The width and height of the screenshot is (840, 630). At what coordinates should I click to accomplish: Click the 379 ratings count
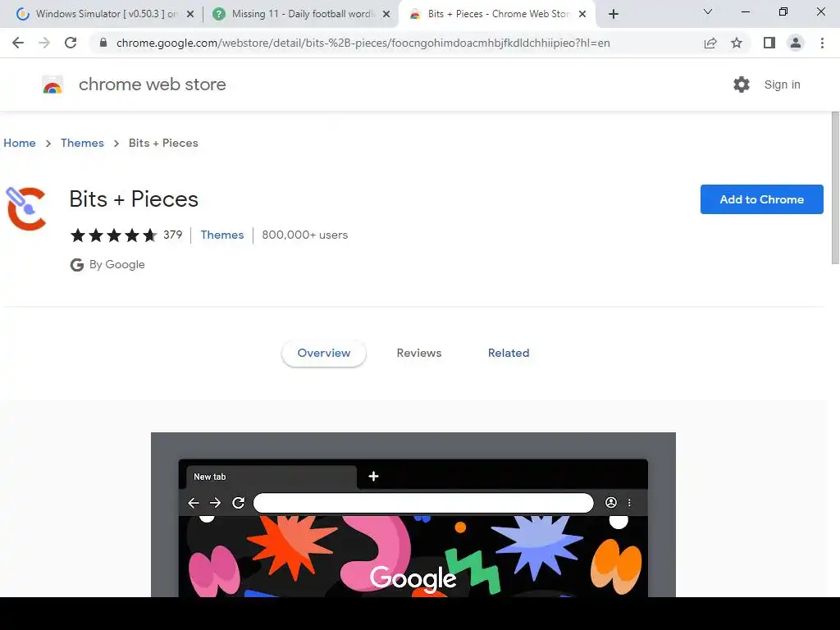pyautogui.click(x=172, y=235)
